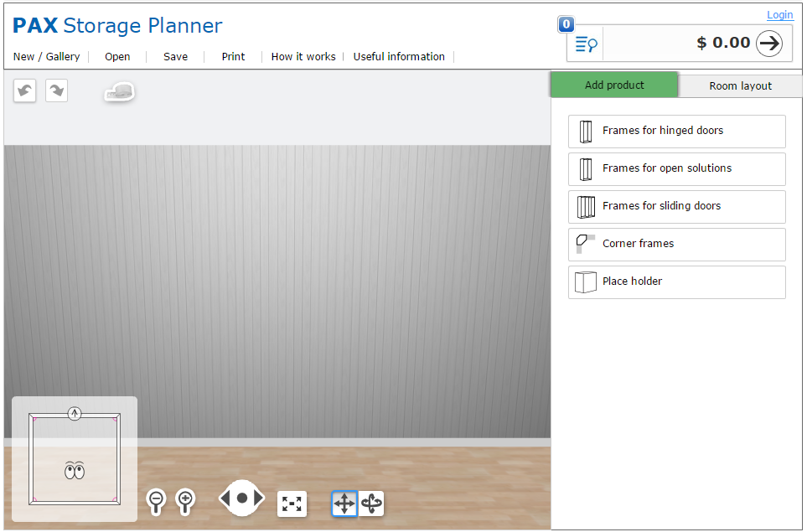Click the Save menu item
The width and height of the screenshot is (807, 532).
click(x=175, y=57)
